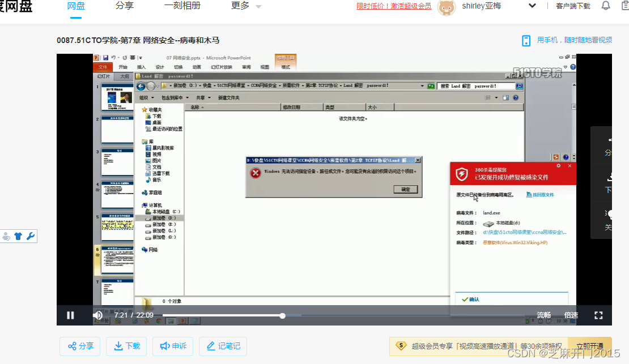Seek on the video progress bar
Viewport: 629px width, 364px height.
click(x=343, y=315)
